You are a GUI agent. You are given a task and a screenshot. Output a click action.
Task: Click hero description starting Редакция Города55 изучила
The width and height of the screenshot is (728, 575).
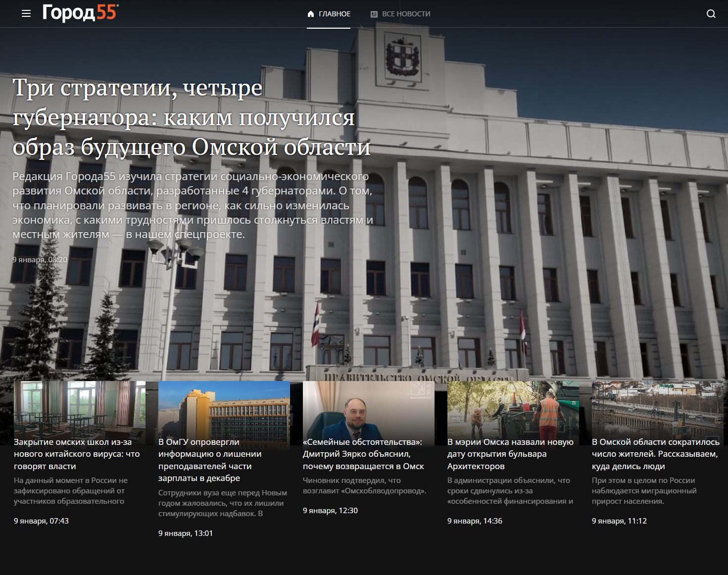(193, 205)
